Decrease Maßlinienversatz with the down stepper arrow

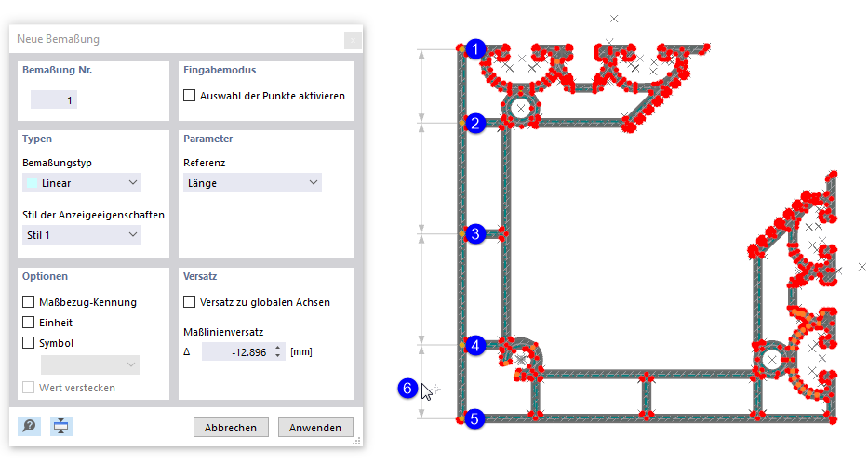[278, 356]
